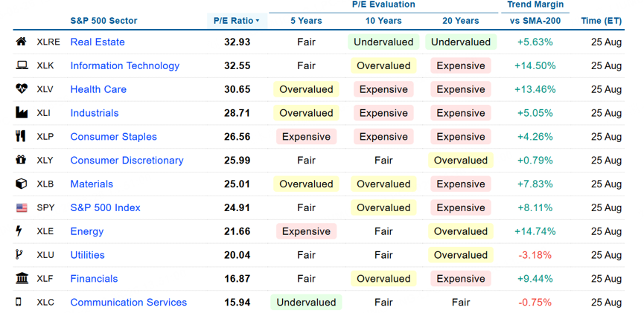The width and height of the screenshot is (644, 313).
Task: Click the vs SMA-200 column header
Action: (x=535, y=21)
